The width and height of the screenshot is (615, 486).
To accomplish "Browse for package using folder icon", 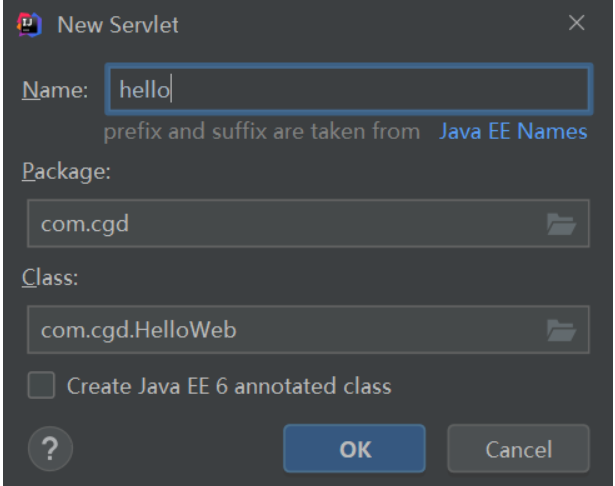I will pos(561,225).
